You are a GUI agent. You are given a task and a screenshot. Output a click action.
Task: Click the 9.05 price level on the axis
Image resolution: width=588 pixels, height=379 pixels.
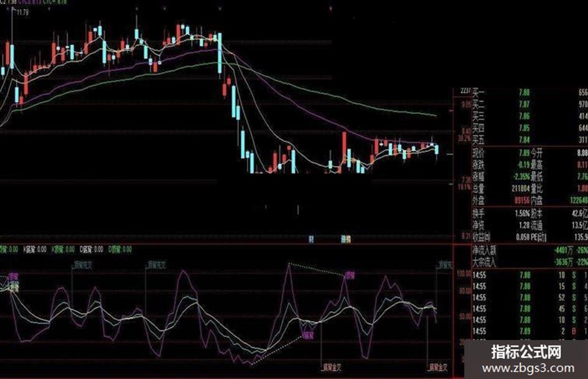click(x=465, y=105)
